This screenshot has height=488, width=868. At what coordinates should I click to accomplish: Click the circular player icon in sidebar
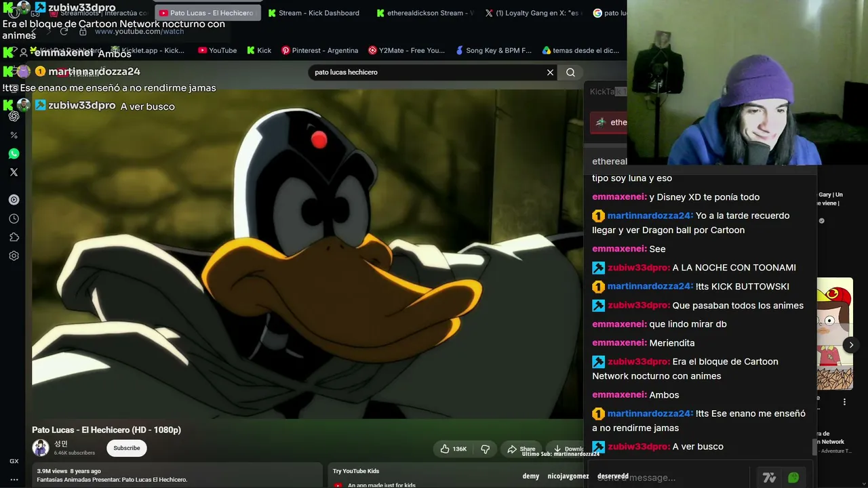pyautogui.click(x=14, y=200)
